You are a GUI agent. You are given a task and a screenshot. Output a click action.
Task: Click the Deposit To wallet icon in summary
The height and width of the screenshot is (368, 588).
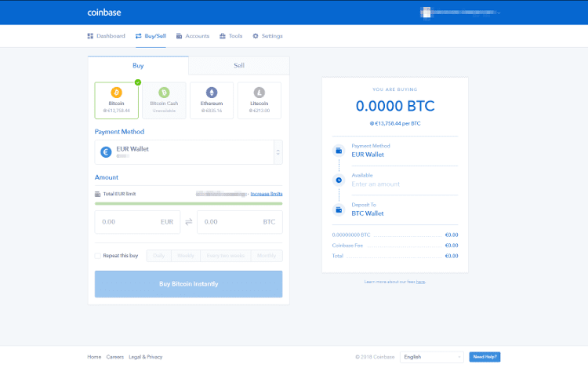[339, 210]
